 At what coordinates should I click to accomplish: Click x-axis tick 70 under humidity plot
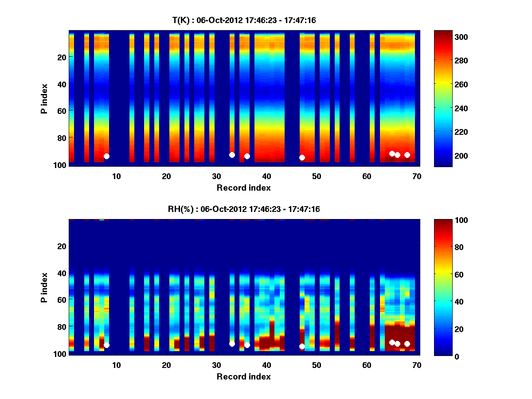point(416,365)
